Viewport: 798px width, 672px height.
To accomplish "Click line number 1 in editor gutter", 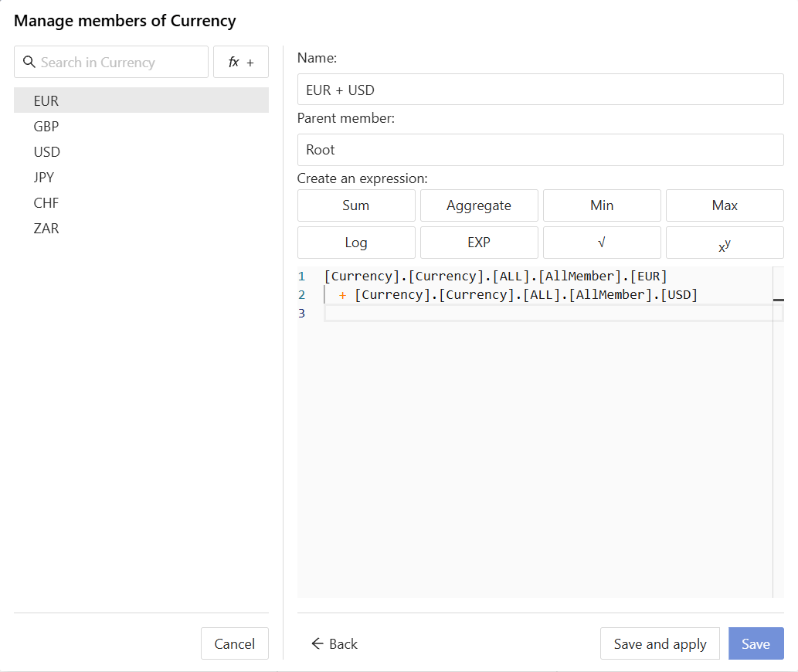I will [302, 277].
